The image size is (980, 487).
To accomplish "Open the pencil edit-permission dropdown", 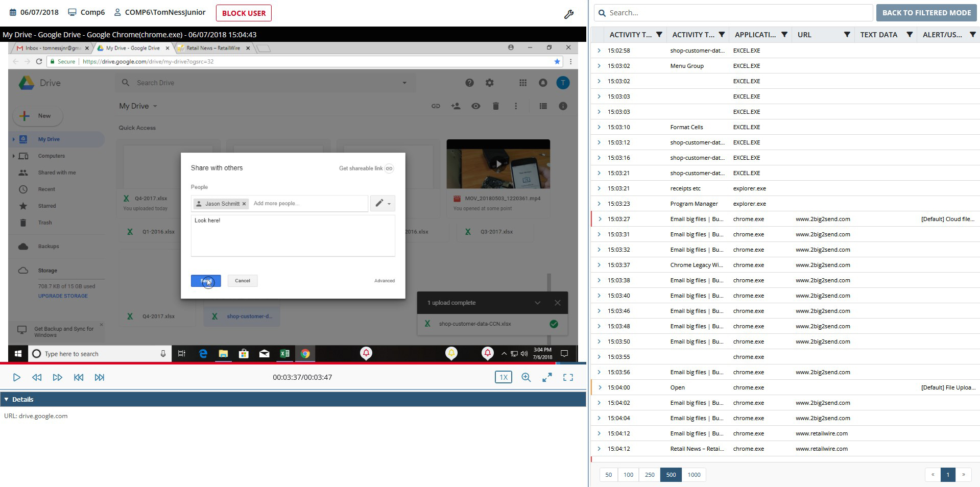I will coord(383,203).
